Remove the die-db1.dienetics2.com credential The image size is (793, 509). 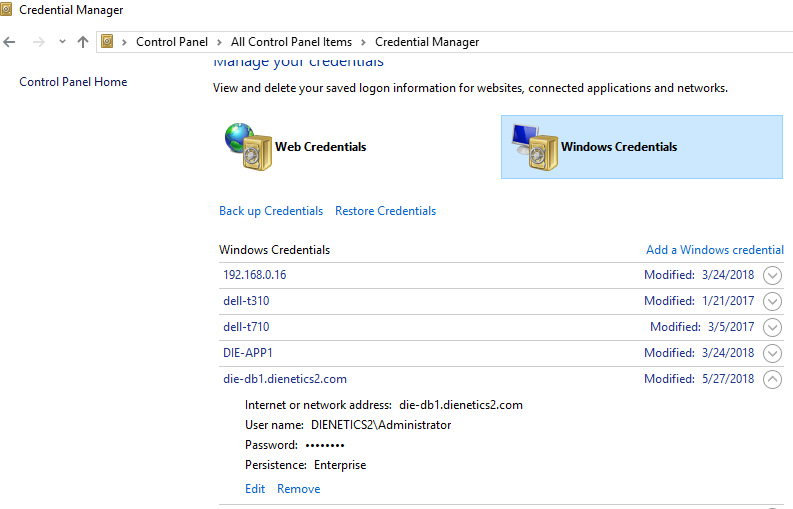(x=298, y=489)
